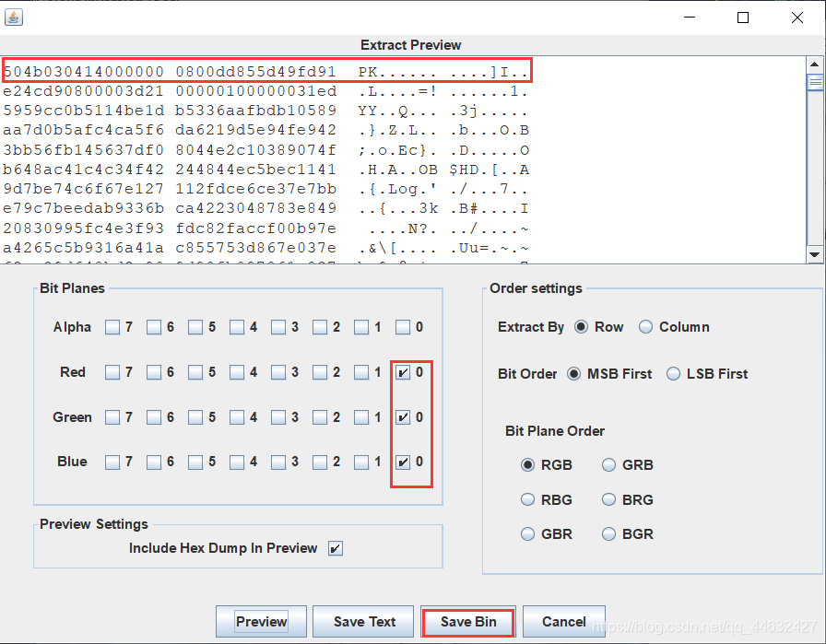
Task: Save extracted data with Save Bin
Action: click(x=468, y=622)
